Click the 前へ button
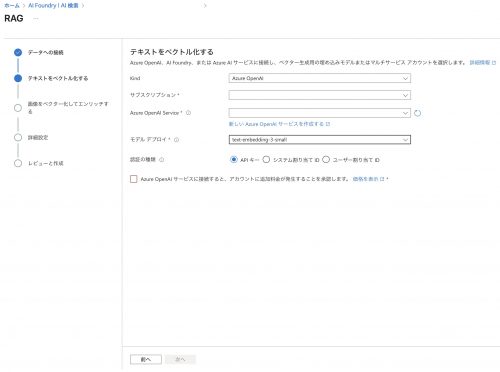Image resolution: width=500 pixels, height=372 pixels. [146, 359]
